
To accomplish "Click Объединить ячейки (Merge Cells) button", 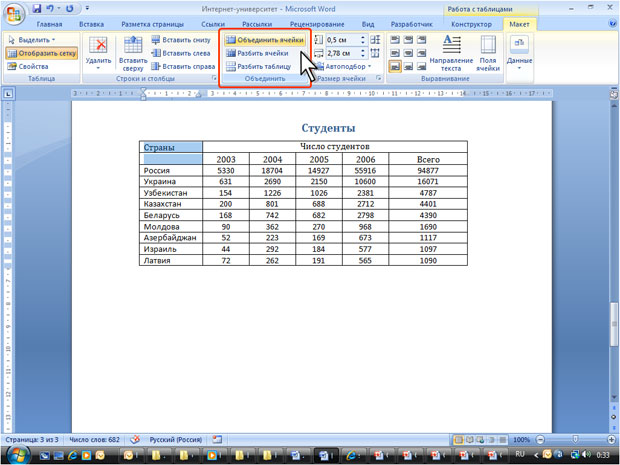I will [263, 39].
